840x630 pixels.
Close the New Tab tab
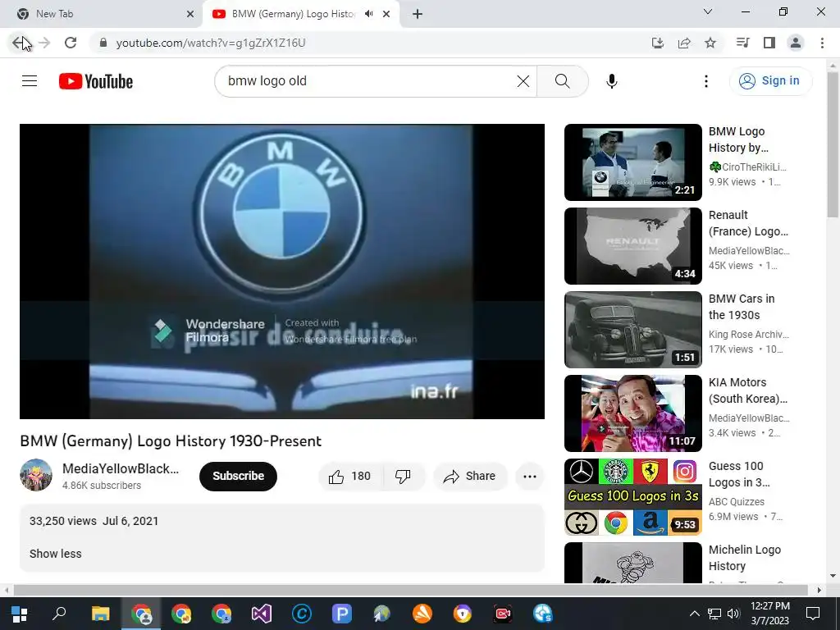point(190,14)
